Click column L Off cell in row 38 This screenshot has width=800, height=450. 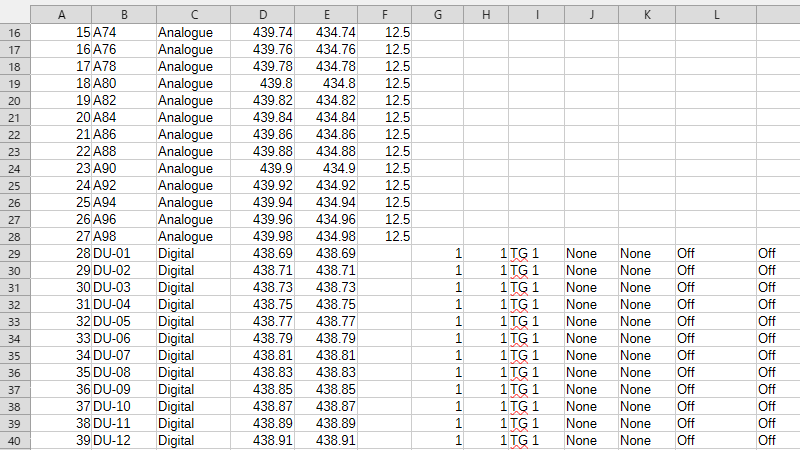pos(716,406)
